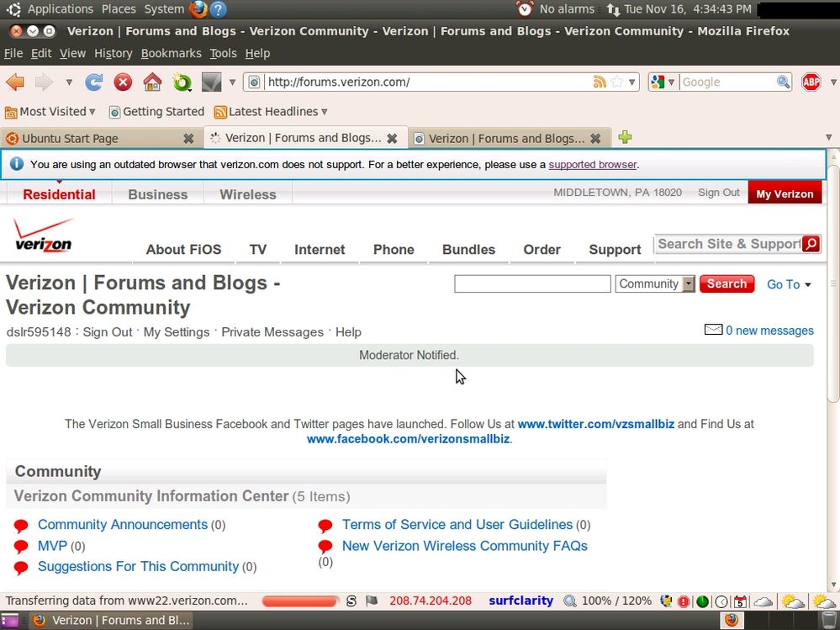Click the 208.74.204.208 IP address in status bar
The height and width of the screenshot is (630, 840).
(x=431, y=601)
